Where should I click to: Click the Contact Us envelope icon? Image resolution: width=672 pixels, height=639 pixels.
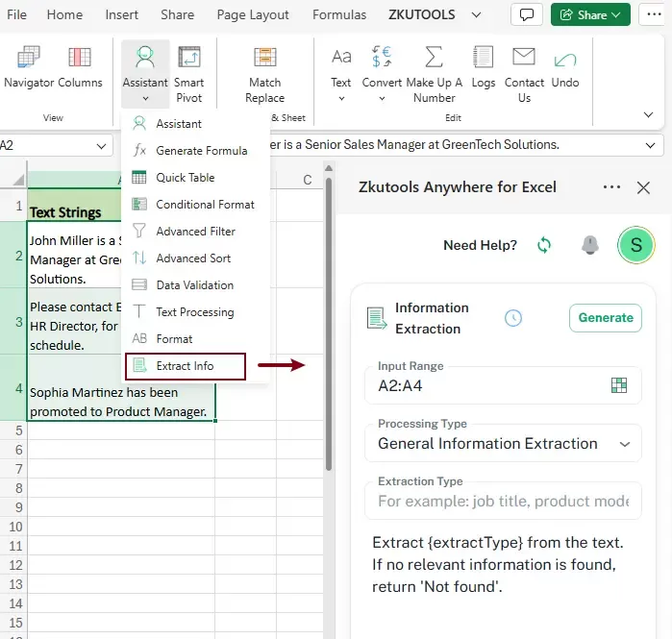point(524,57)
